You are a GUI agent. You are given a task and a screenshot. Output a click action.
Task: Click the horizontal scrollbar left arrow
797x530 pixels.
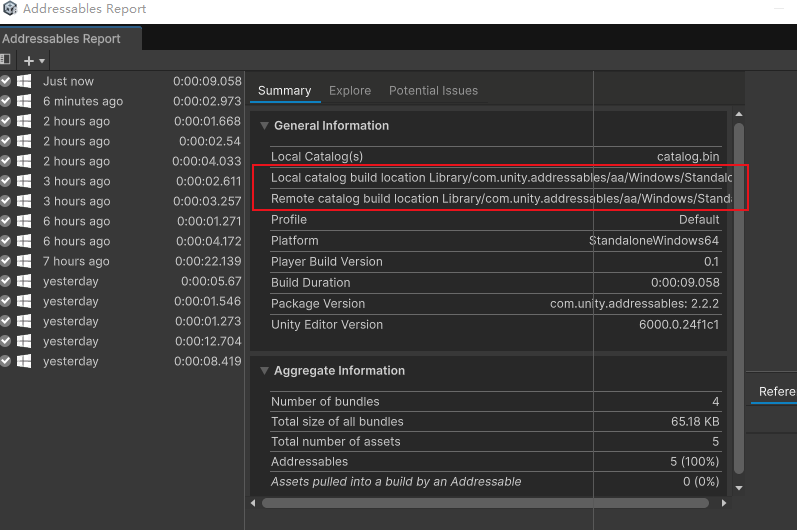(253, 503)
